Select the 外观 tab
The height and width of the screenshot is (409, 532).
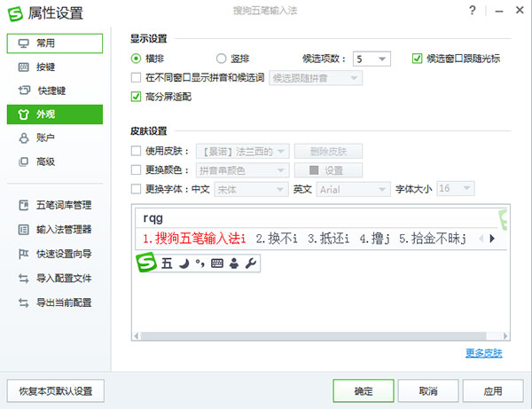pyautogui.click(x=55, y=114)
